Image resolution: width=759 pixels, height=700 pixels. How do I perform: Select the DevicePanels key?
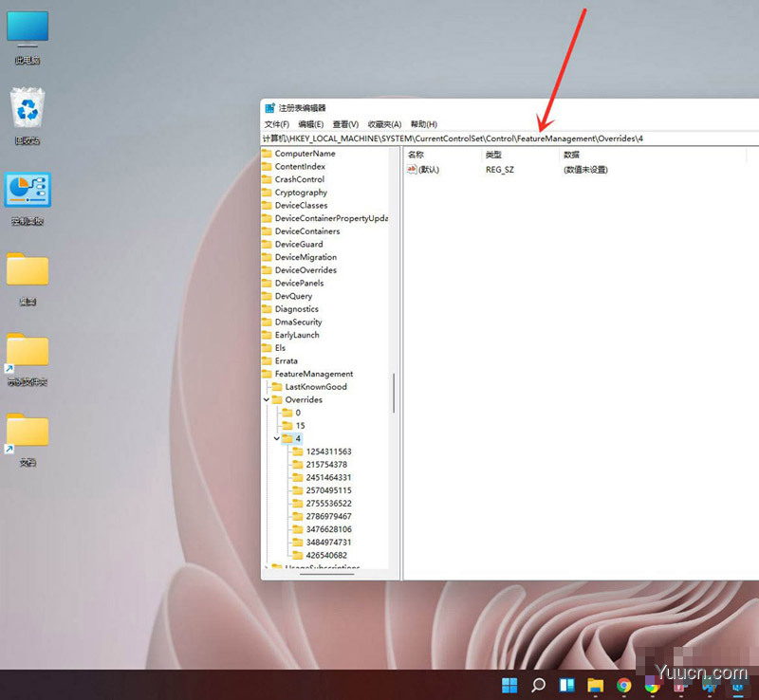[299, 284]
